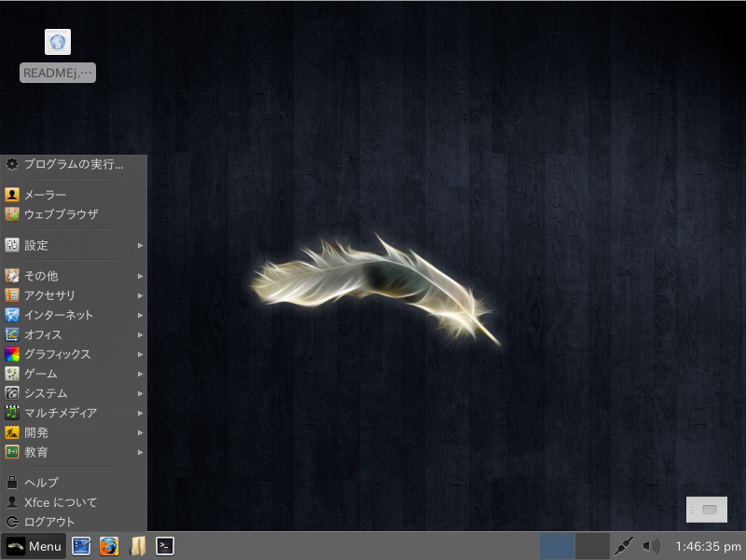The width and height of the screenshot is (746, 560).
Task: Open the マルチメディア menu entry
Action: coord(74,413)
